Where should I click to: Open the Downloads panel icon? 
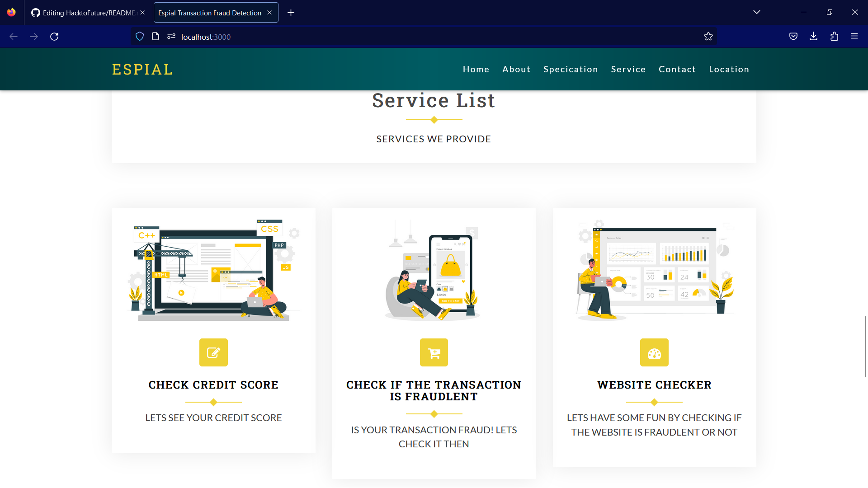click(814, 36)
